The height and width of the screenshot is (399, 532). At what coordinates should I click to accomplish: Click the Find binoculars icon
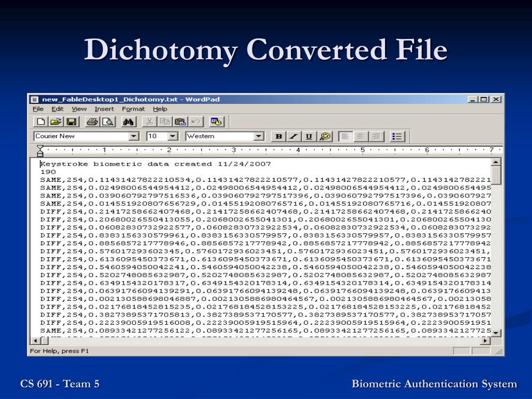tap(128, 122)
